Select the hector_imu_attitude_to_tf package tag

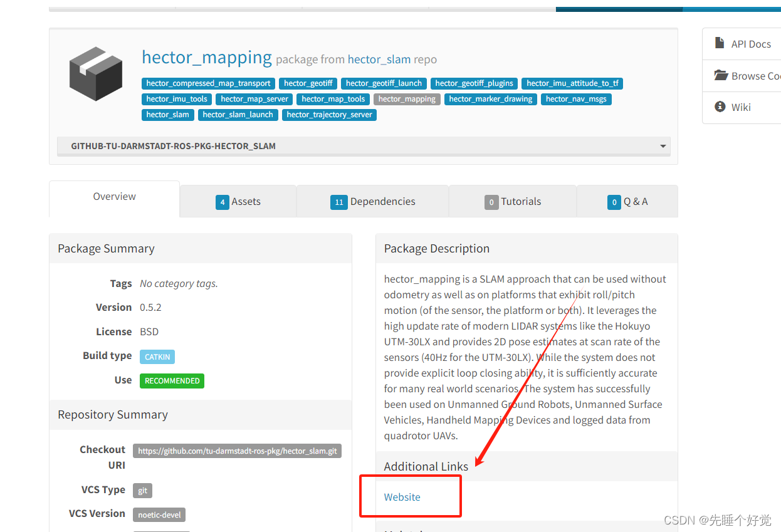(x=573, y=83)
